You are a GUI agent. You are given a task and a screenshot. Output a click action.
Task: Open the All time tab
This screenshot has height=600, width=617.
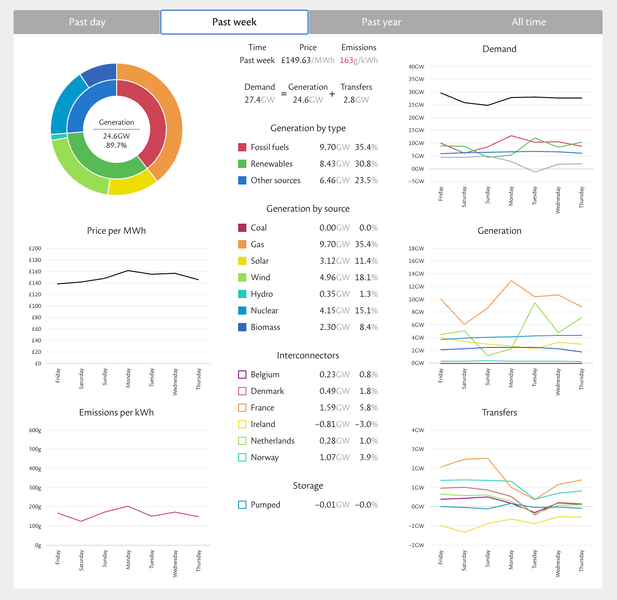point(528,22)
